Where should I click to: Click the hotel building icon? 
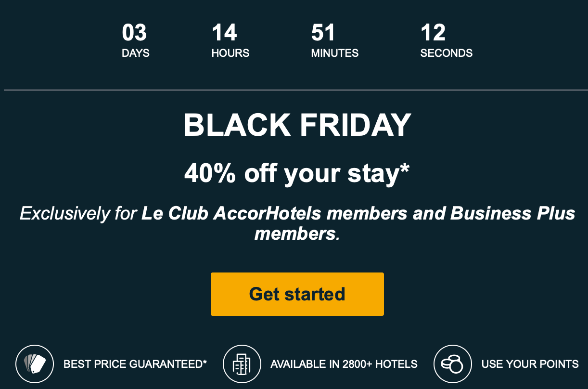[x=242, y=364]
